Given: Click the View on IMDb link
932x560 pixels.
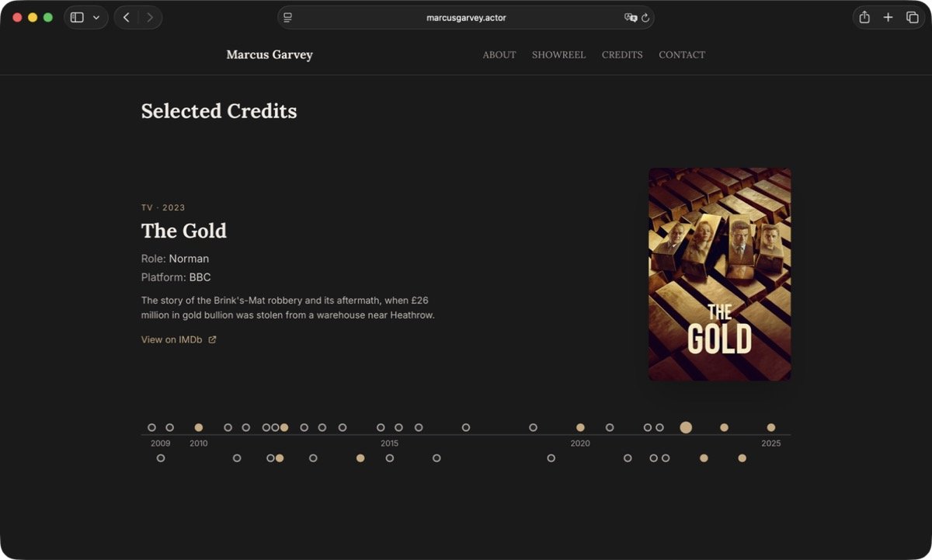Looking at the screenshot, I should point(171,339).
